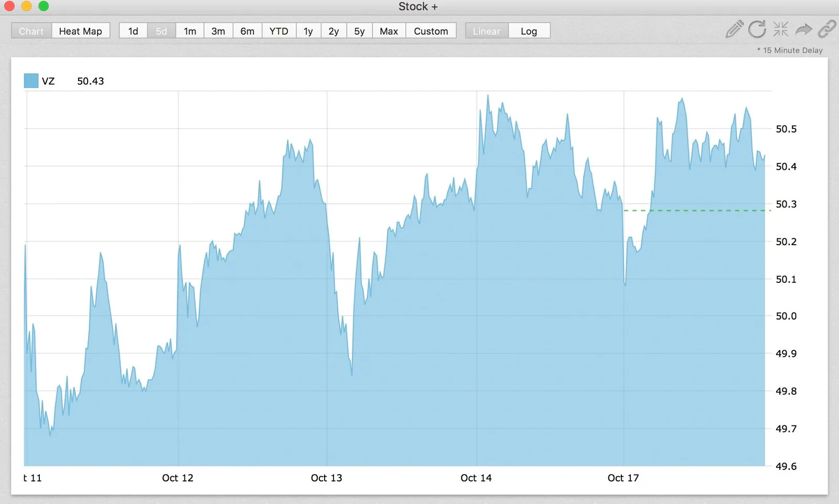Image resolution: width=839 pixels, height=504 pixels.
Task: Click the Oct 13 axis label
Action: [x=326, y=478]
